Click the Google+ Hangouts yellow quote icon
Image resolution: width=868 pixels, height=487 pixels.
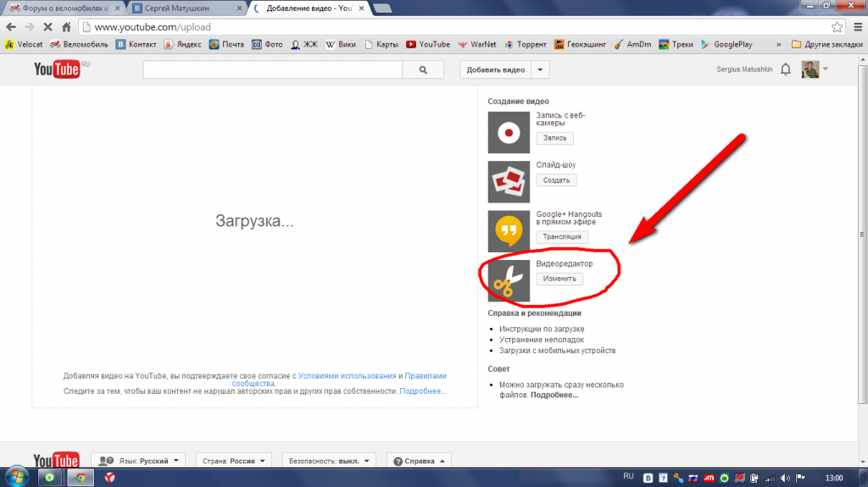[509, 230]
